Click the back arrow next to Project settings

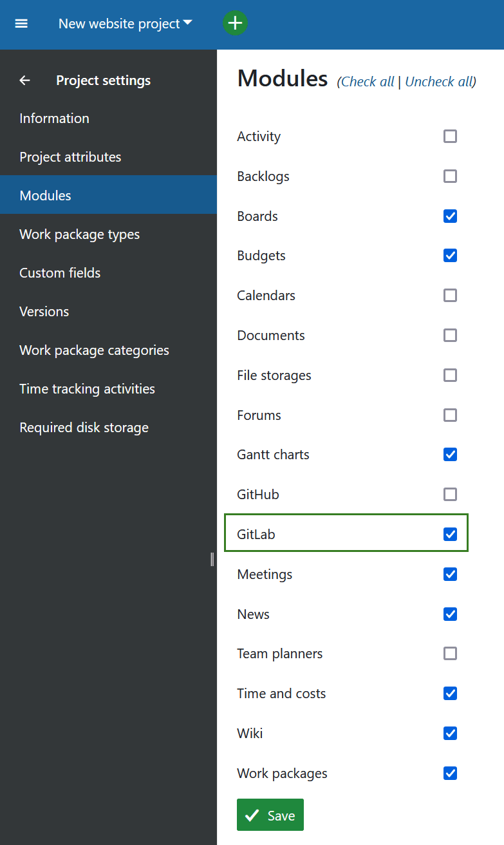pos(24,80)
